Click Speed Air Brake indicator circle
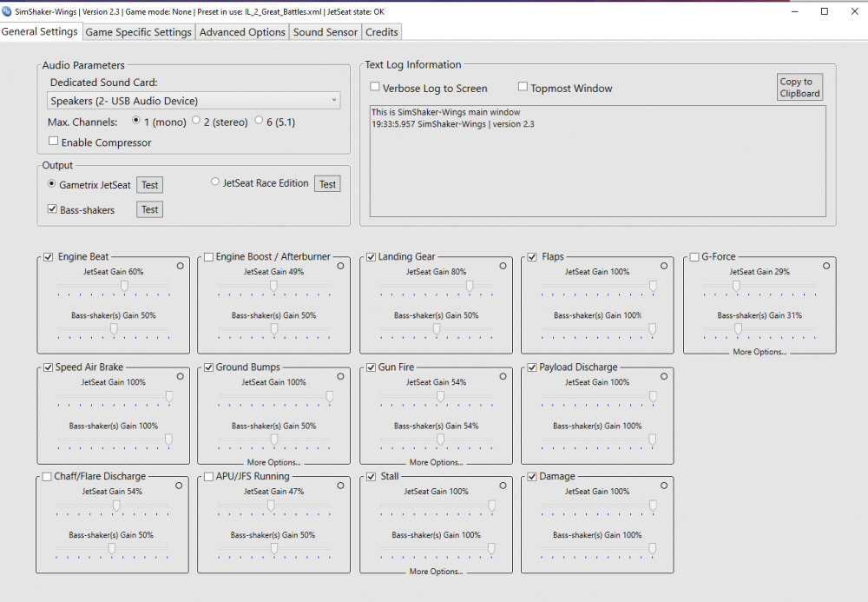The width and height of the screenshot is (868, 602). (x=181, y=376)
